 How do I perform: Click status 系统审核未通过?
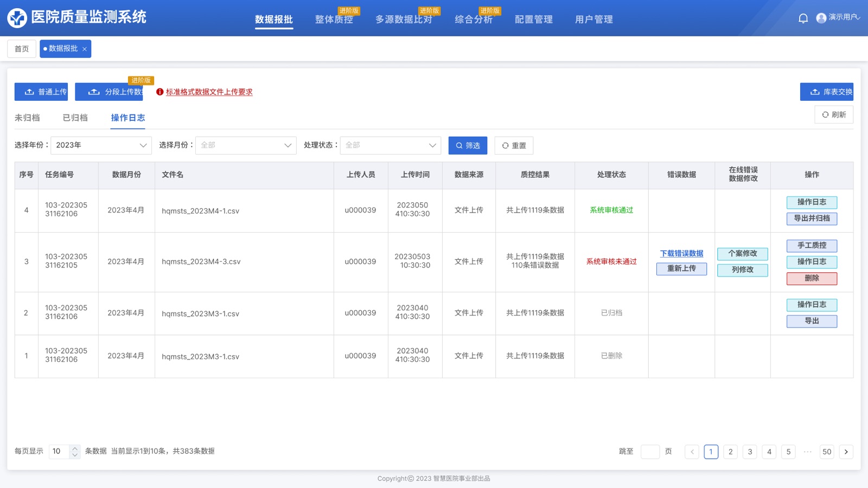click(x=611, y=262)
